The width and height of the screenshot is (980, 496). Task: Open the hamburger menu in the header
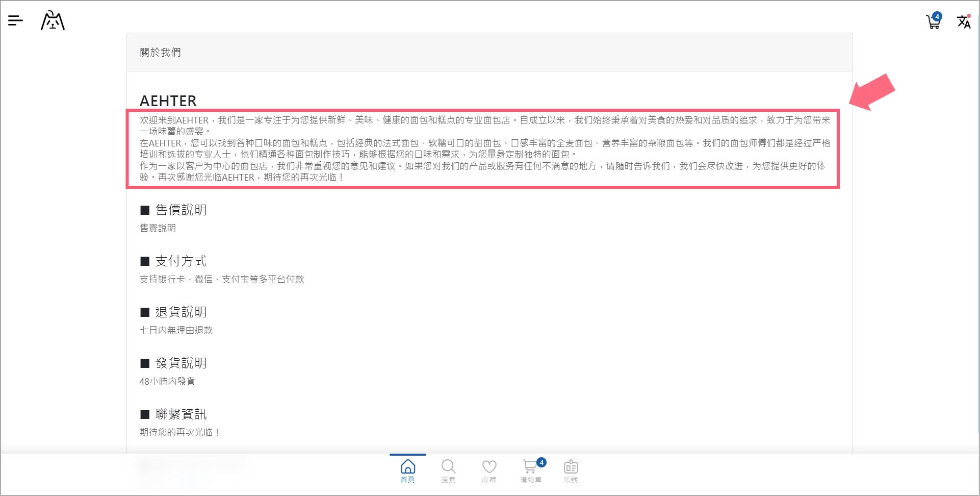pos(15,20)
